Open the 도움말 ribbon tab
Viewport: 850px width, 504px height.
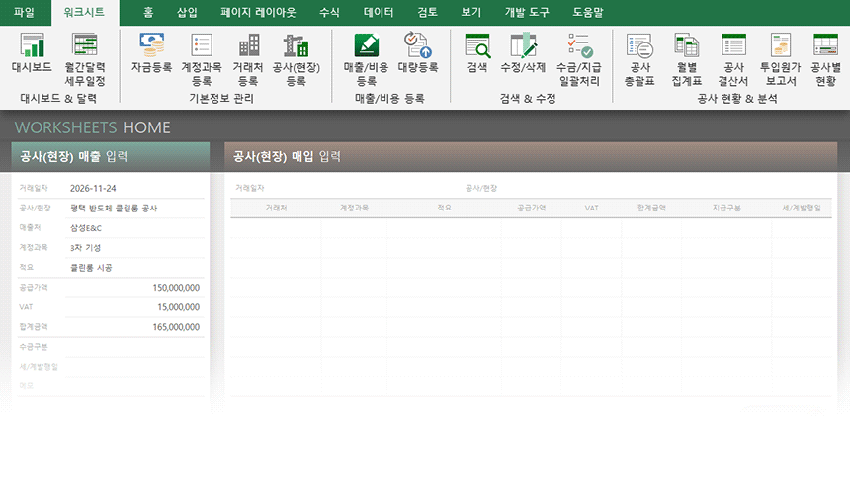[x=588, y=13]
